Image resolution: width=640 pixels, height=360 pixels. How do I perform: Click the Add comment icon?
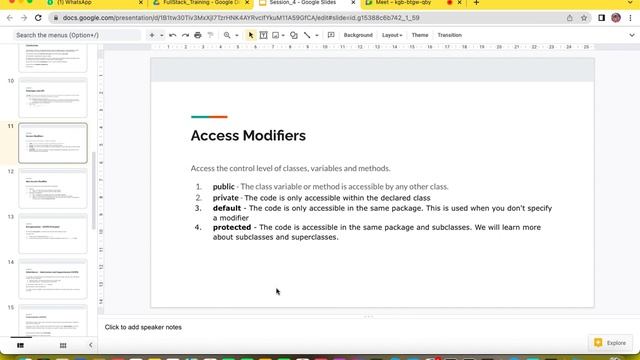(331, 35)
